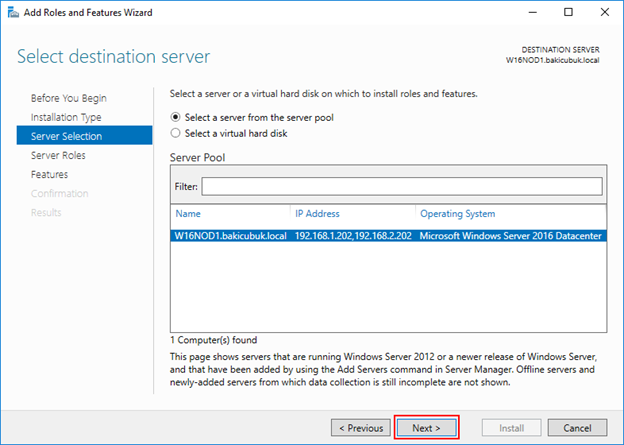The image size is (624, 445).
Task: Focus the server pool Filter field
Action: point(402,186)
